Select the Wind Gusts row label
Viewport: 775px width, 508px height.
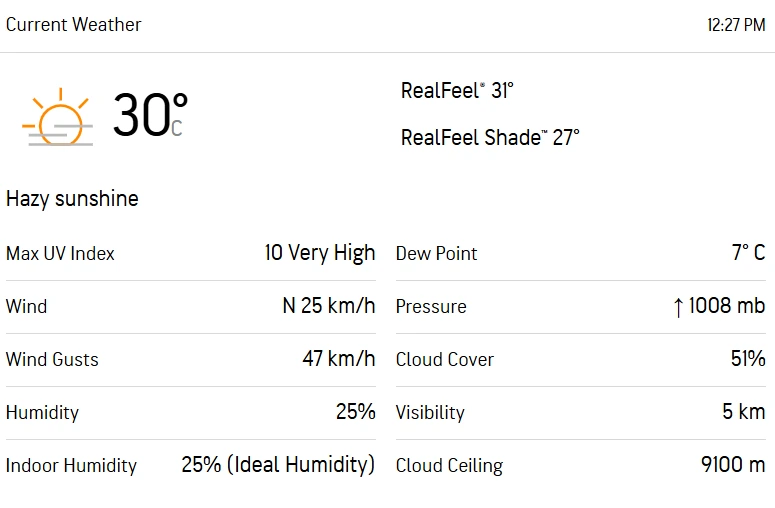tap(52, 359)
